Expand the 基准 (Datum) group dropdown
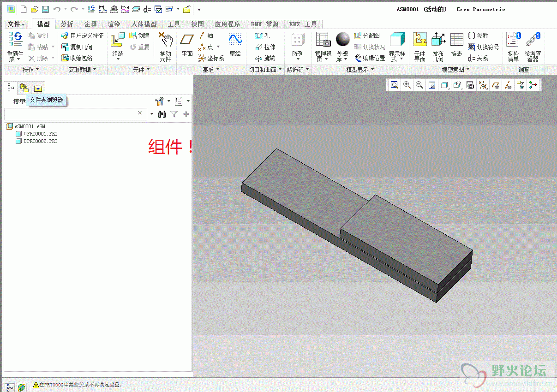 211,70
